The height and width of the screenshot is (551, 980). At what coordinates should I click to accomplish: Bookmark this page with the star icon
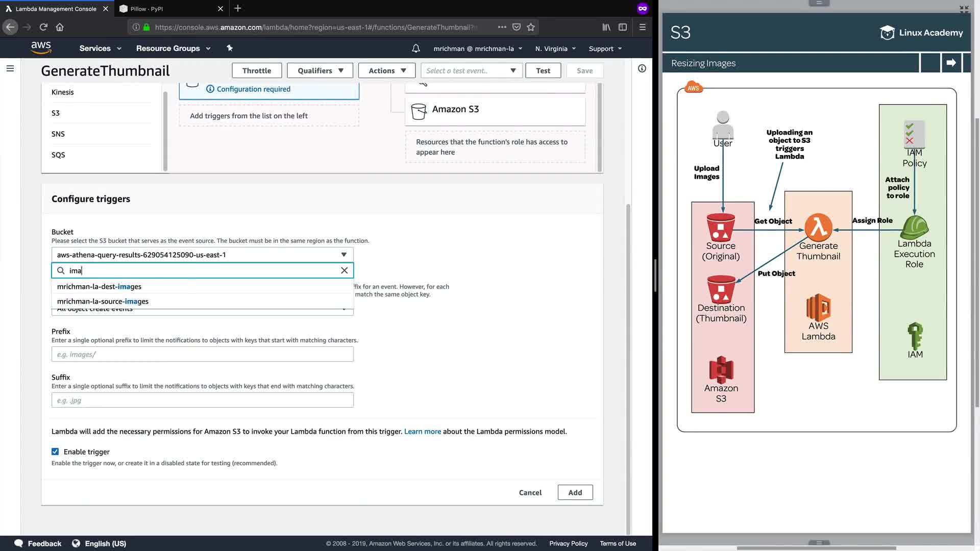tap(531, 27)
